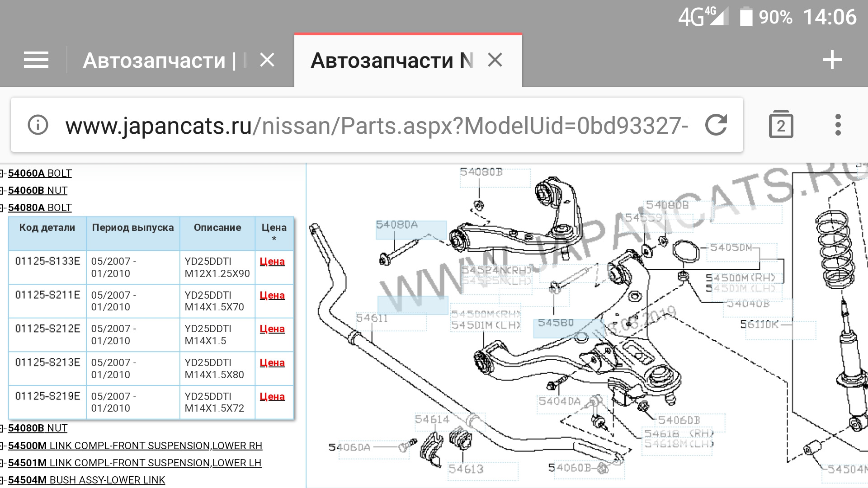This screenshot has width=868, height=488.
Task: Open 54501M LINK COMPL lower LH
Action: (135, 463)
